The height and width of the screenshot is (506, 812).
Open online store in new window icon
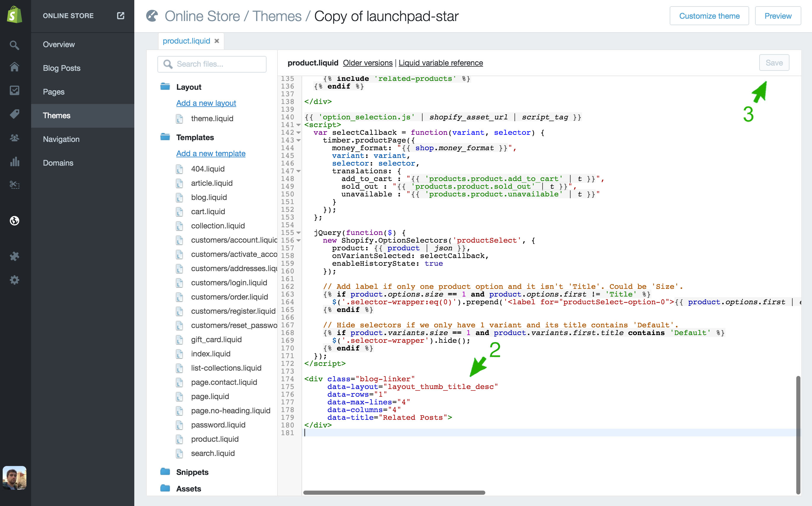click(x=121, y=16)
